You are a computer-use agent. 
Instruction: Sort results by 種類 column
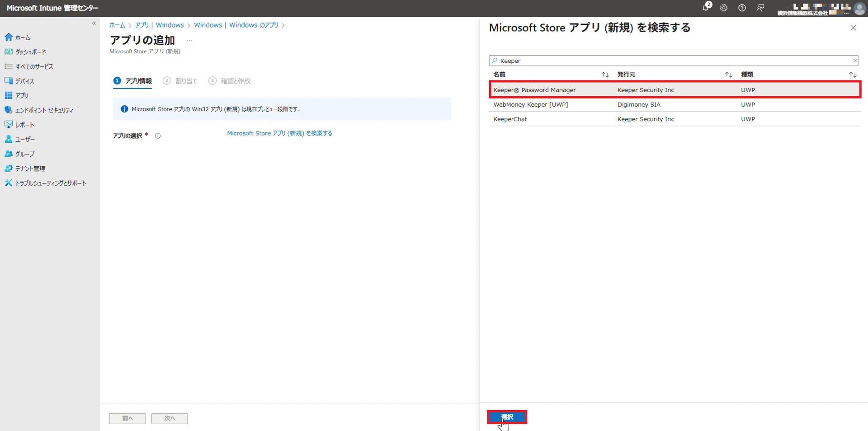[x=852, y=75]
